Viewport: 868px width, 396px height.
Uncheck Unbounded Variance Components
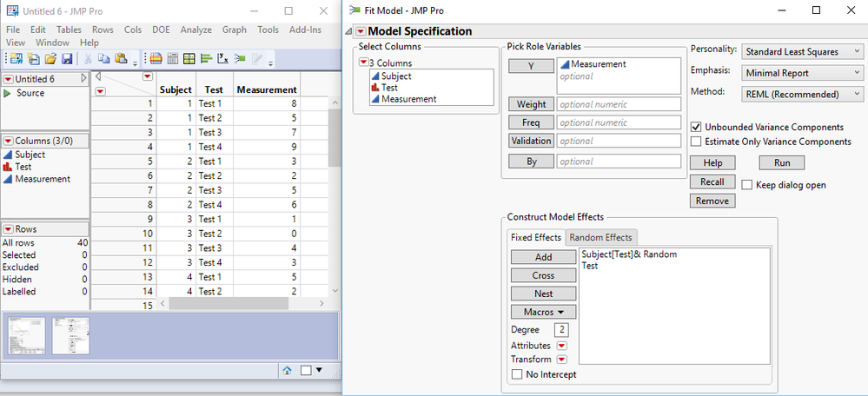(x=696, y=127)
